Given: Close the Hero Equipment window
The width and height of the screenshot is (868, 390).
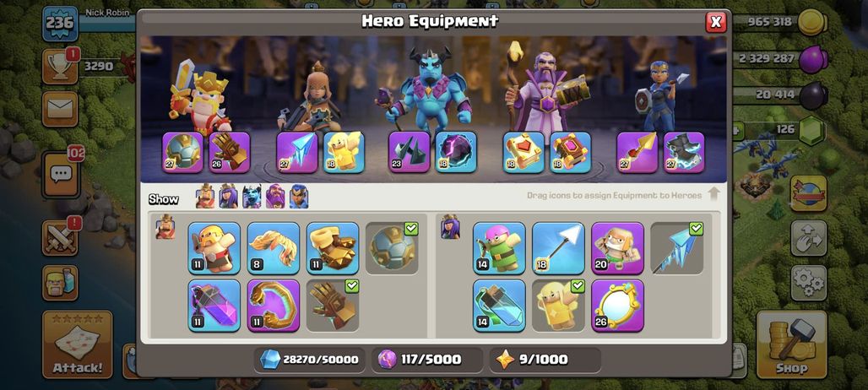Looking at the screenshot, I should 716,22.
